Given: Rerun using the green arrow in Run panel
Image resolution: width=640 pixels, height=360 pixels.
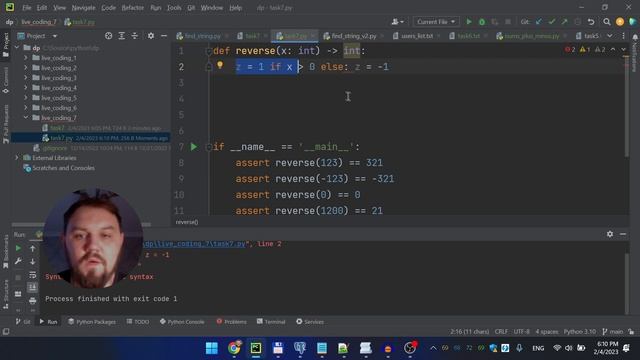Looking at the screenshot, I should tap(18, 248).
